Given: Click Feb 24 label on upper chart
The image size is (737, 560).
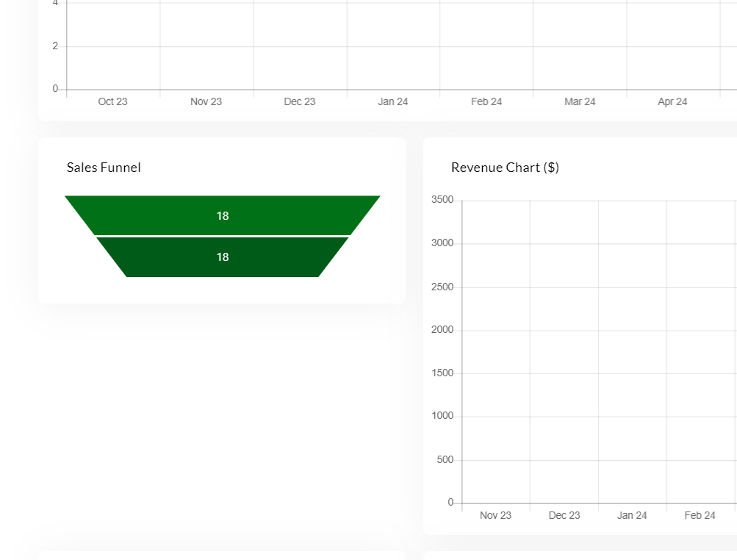Looking at the screenshot, I should [x=486, y=101].
